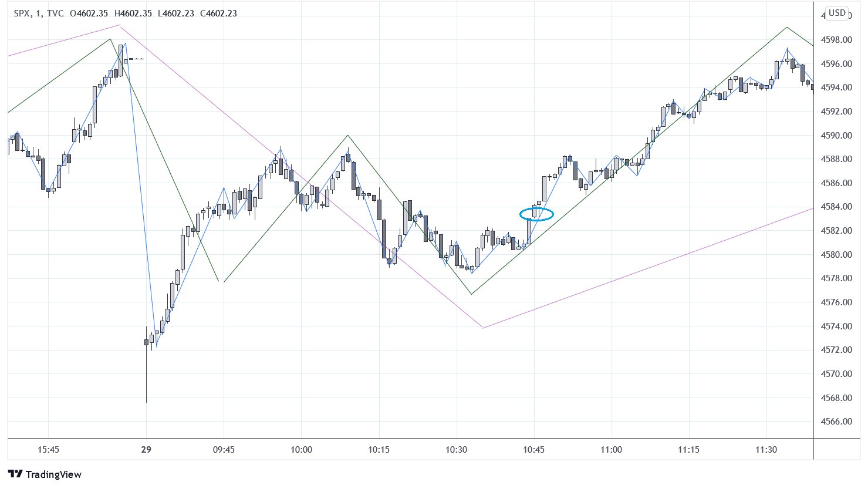Click the 4592.00 price axis label
Screen dimensions: 868x485
pyautogui.click(x=837, y=112)
